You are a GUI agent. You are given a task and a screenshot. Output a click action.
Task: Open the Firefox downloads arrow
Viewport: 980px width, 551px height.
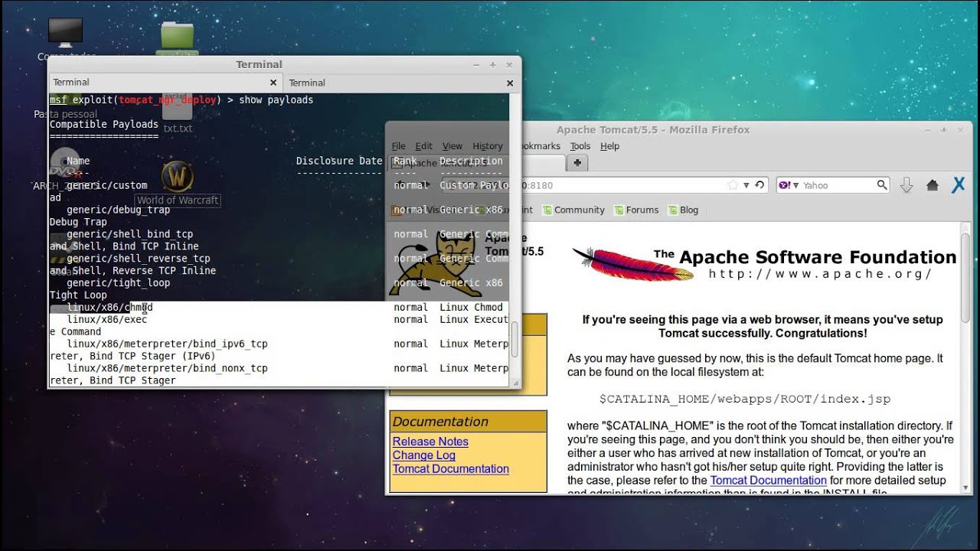tap(906, 185)
